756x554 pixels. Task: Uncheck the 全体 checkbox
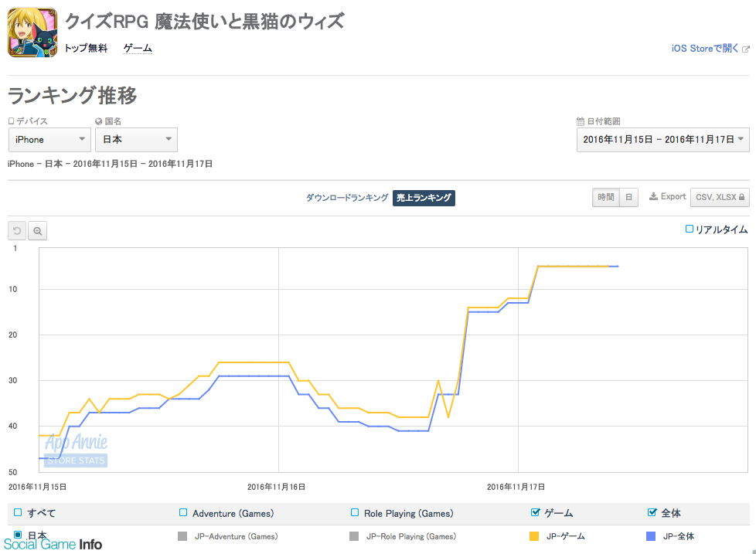652,512
